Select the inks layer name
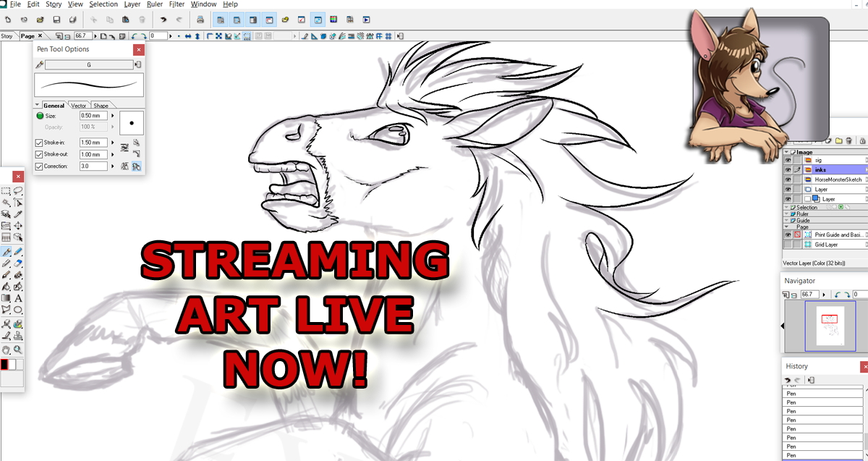Viewport: 868px width, 461px height. coord(820,170)
